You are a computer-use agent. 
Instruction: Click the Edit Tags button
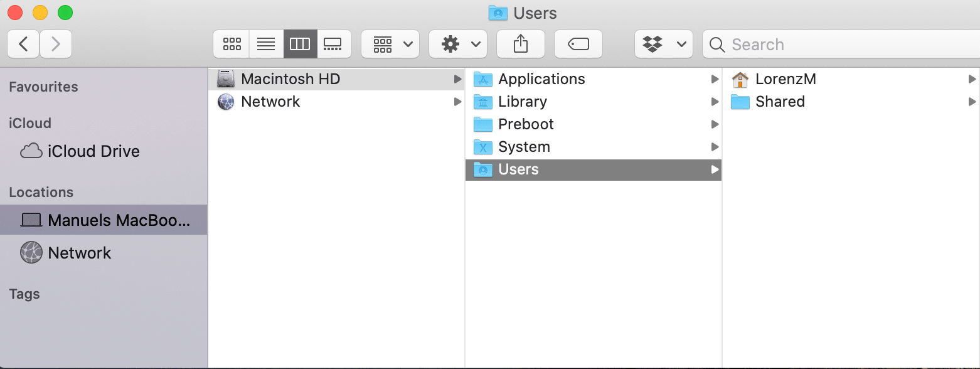coord(578,44)
